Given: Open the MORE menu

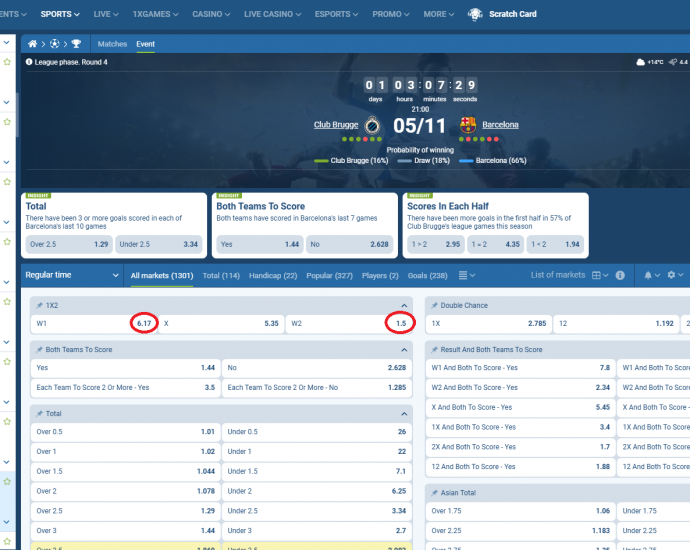Looking at the screenshot, I should tap(439, 14).
